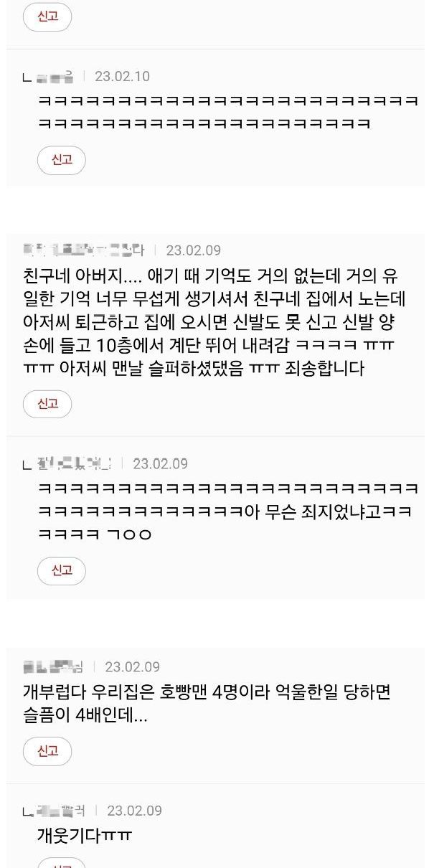This screenshot has height=868, width=434.
Task: Click 신고 below the 호빵맨 4명 comment
Action: (x=48, y=751)
